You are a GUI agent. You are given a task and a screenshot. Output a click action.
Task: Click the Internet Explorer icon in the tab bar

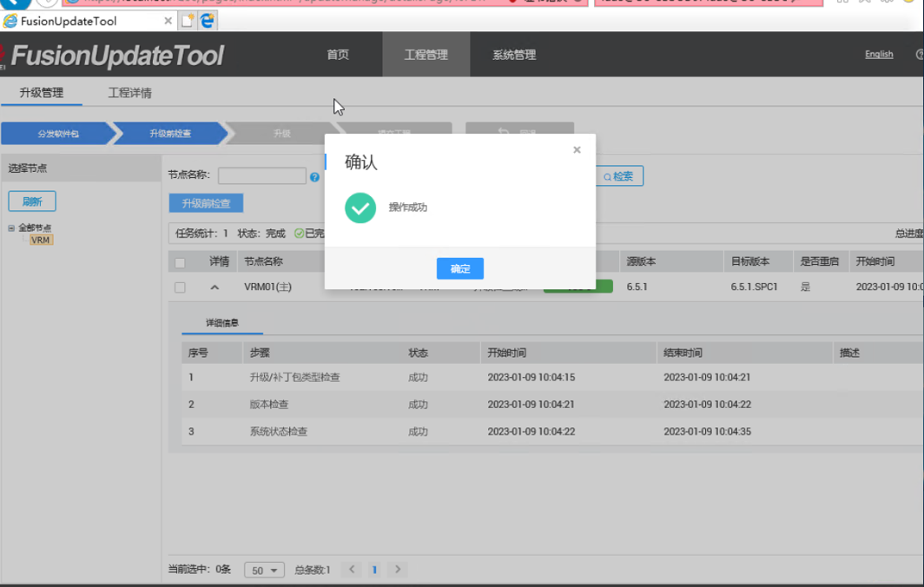point(208,21)
